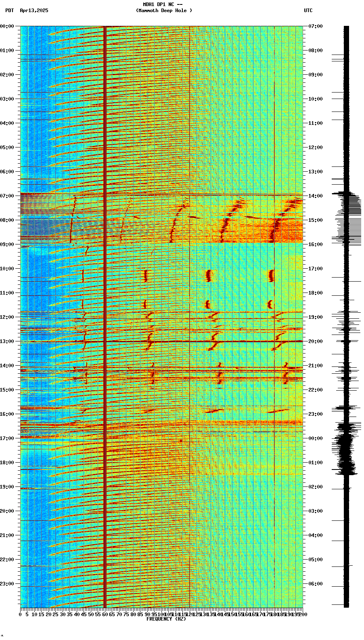364x640 pixels.
Task: Click the station title 'MDH1 DP1 NC --'
Action: (162, 4)
